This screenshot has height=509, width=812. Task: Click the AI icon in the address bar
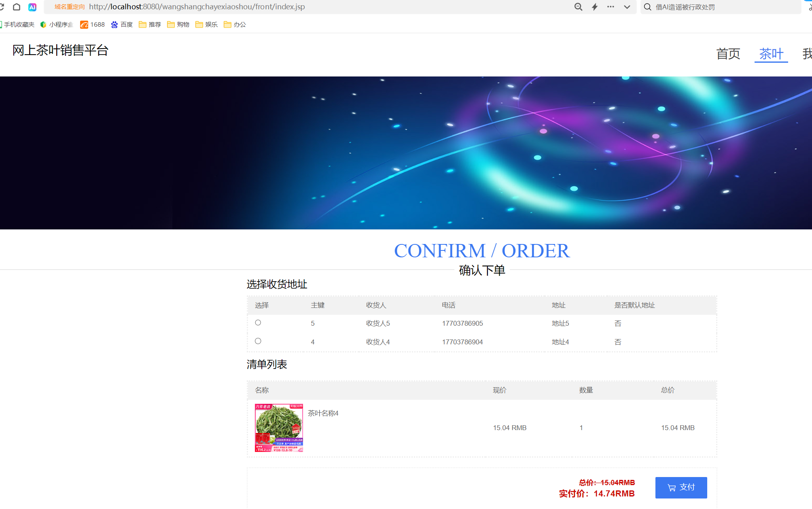pos(32,7)
